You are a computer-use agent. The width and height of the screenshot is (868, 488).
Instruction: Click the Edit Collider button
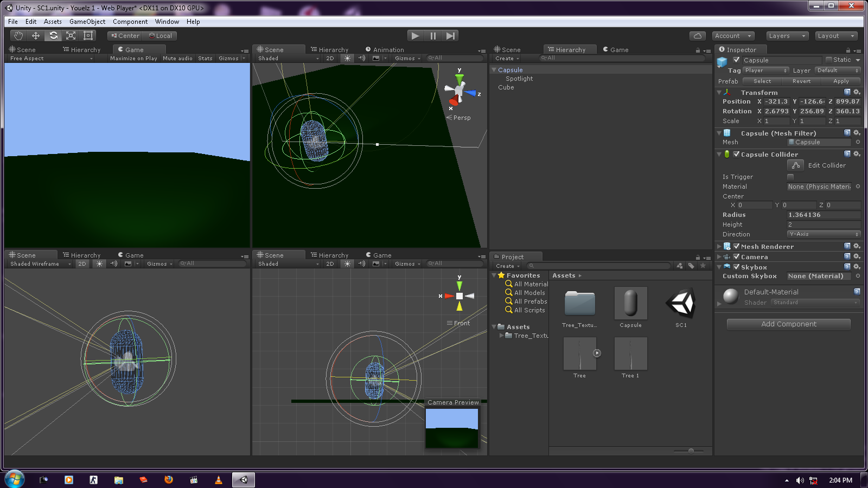coord(795,165)
